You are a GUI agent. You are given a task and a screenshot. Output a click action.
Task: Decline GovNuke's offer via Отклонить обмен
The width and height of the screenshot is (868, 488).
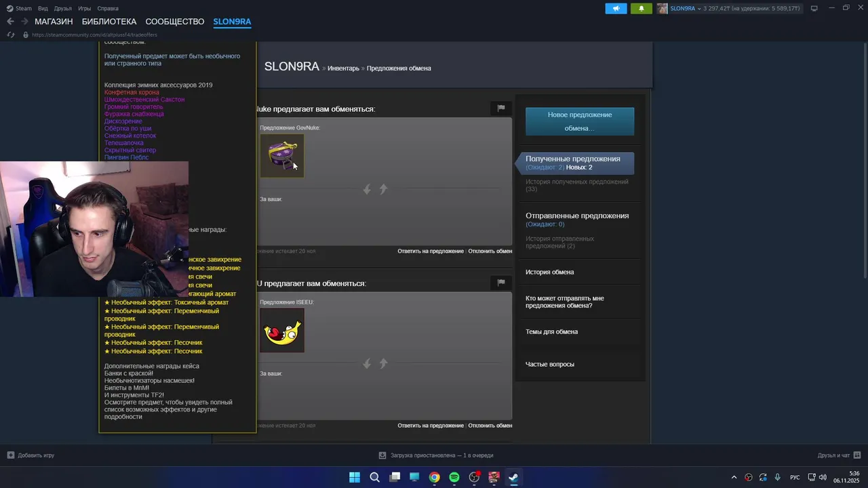coord(490,251)
